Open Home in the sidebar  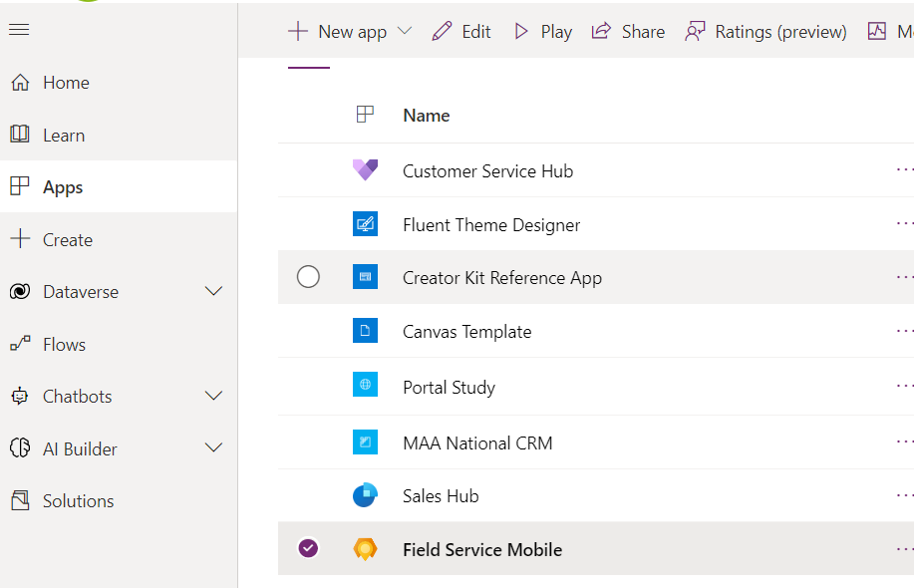[119, 83]
